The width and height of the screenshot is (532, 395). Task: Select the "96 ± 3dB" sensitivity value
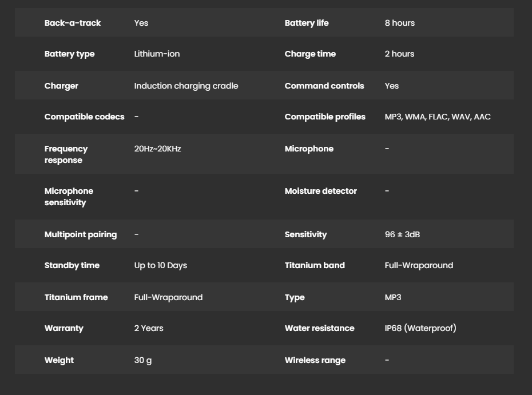tap(402, 234)
